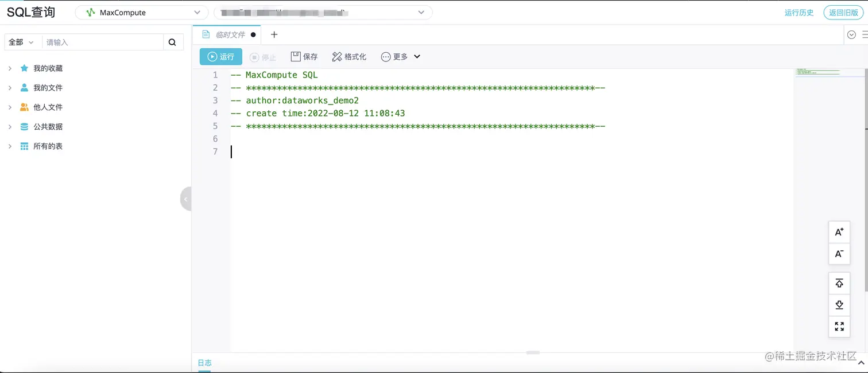Click the format brush icon
868x373 pixels.
click(337, 57)
